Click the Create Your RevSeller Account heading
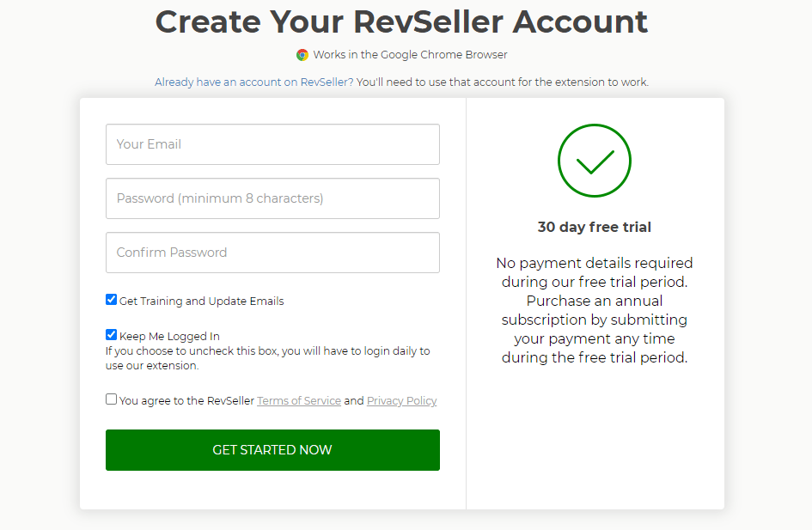812x530 pixels. pyautogui.click(x=401, y=21)
